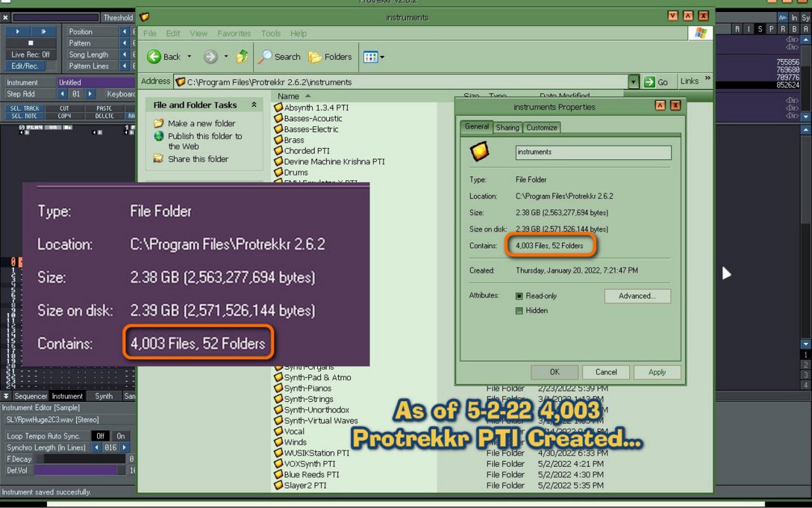The height and width of the screenshot is (508, 812).
Task: Select the Winds folder icon
Action: pos(278,442)
